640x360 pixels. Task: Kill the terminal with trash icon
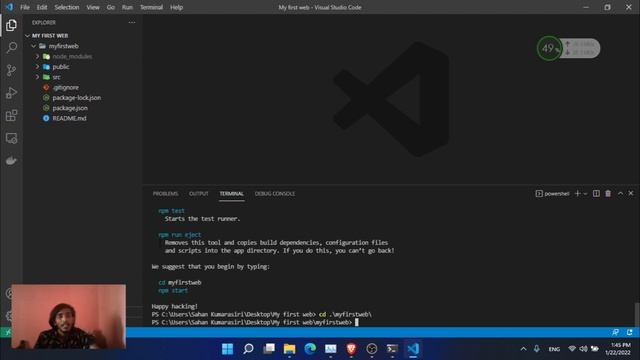[608, 193]
